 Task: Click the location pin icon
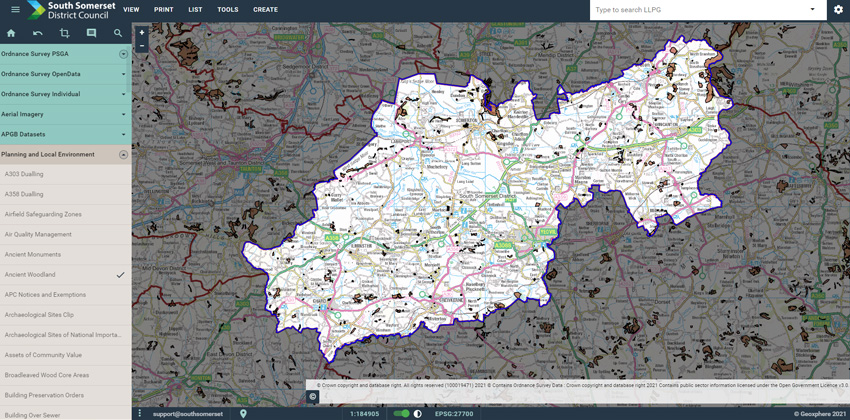click(243, 413)
